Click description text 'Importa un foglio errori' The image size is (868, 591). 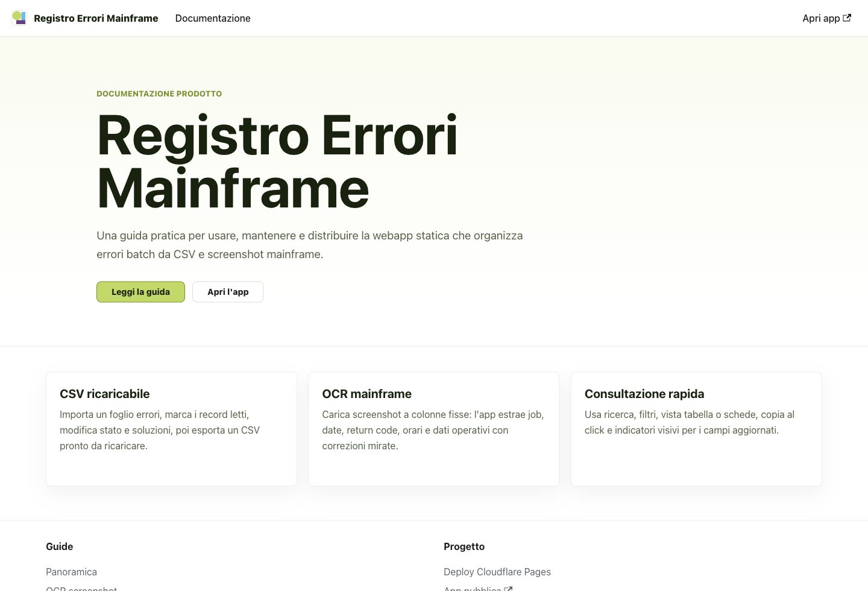[x=160, y=430]
